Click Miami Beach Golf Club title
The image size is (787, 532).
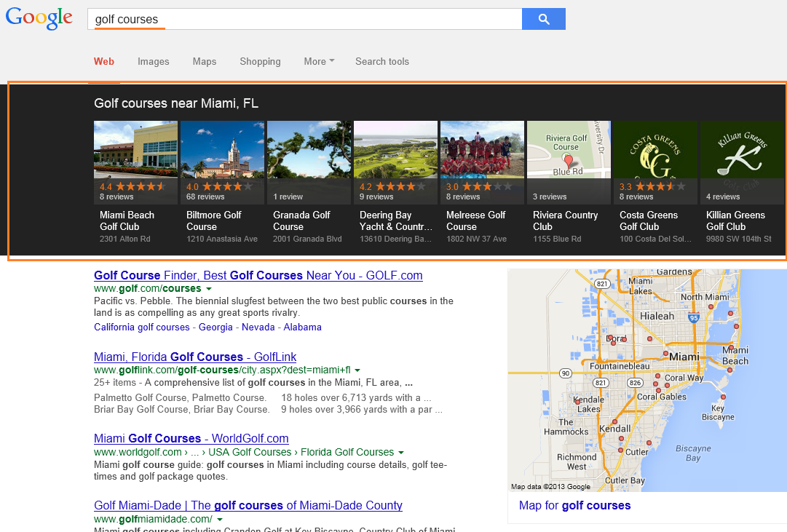tap(127, 221)
